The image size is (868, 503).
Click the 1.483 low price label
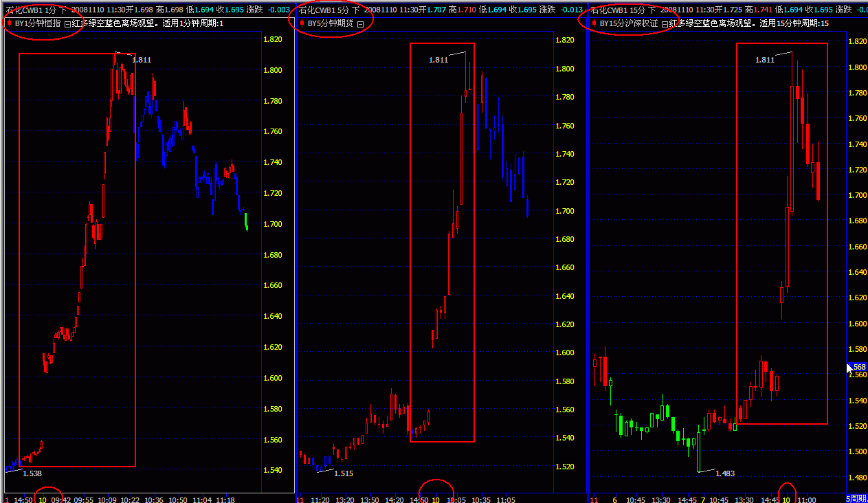tap(725, 473)
